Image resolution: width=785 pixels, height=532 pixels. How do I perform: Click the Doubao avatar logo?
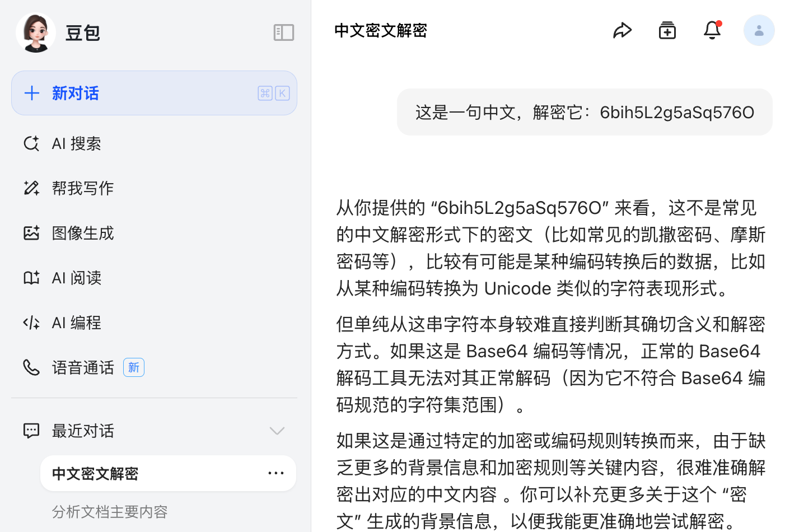(x=36, y=32)
